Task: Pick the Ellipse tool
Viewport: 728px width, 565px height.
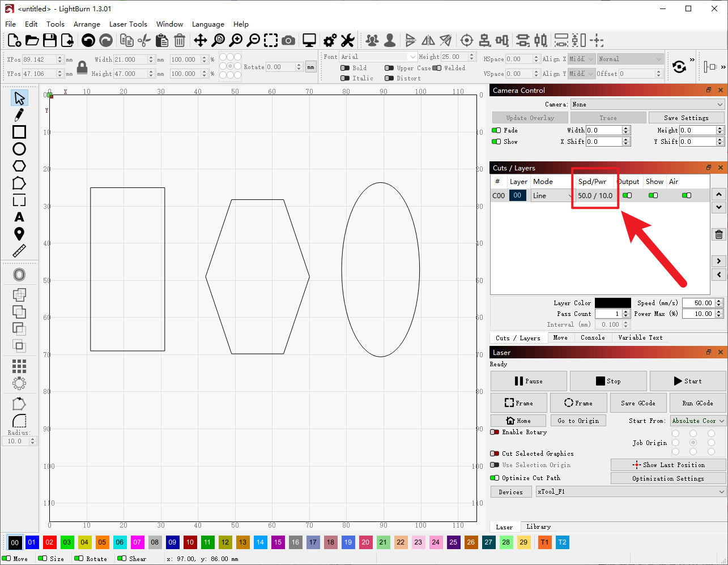Action: [19, 149]
